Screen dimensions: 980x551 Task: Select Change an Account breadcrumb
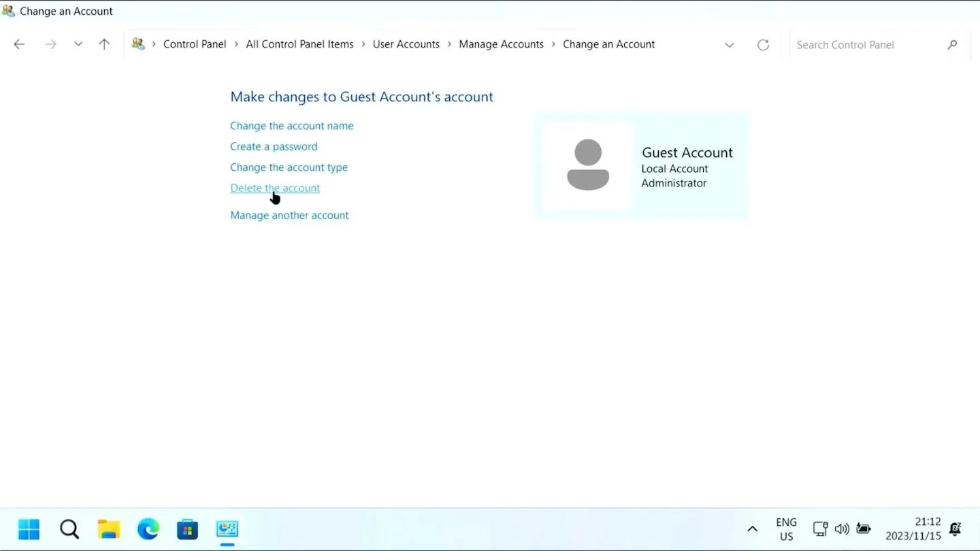608,44
